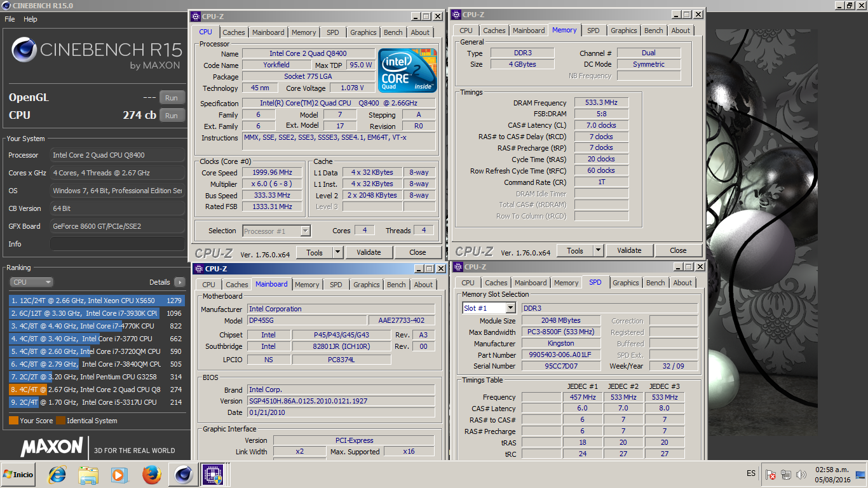
Task: Click the CPU-Z title icon of Memory window
Action: 456,14
